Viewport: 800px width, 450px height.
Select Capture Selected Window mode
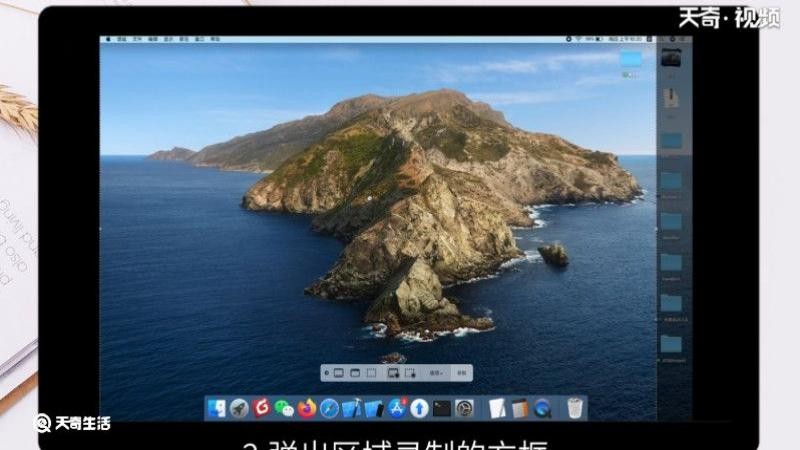tap(355, 373)
